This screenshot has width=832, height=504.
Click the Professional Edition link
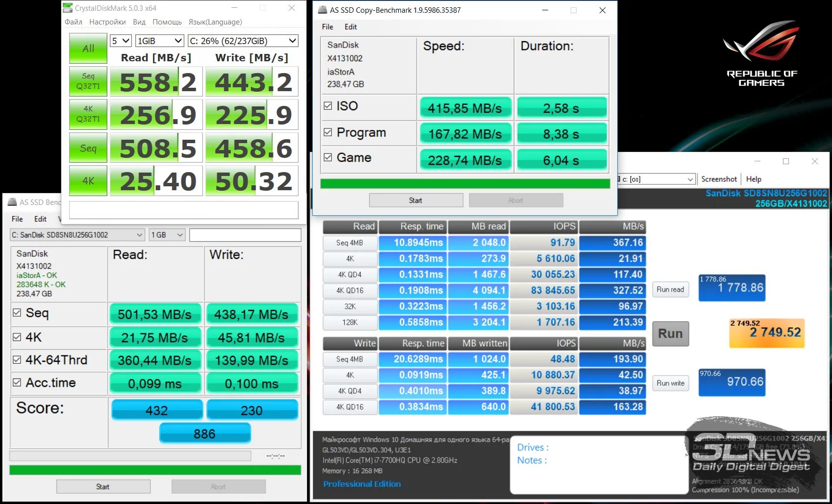(362, 484)
